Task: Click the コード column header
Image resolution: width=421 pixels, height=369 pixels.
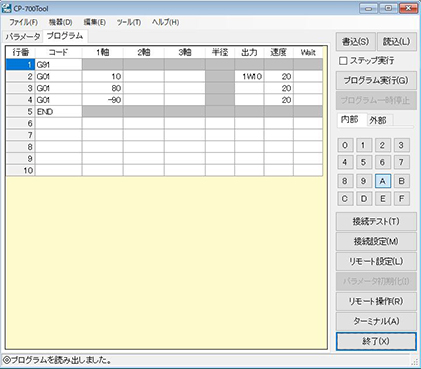Action: [x=58, y=52]
